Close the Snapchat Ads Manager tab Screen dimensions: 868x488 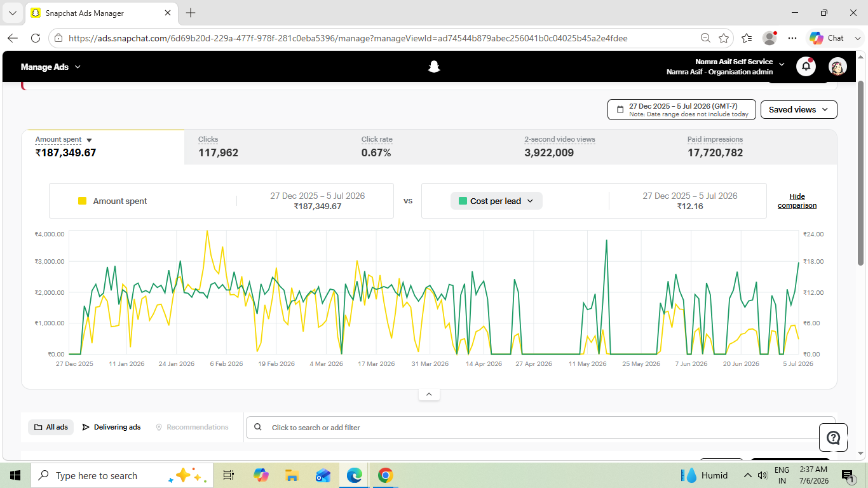click(x=168, y=13)
